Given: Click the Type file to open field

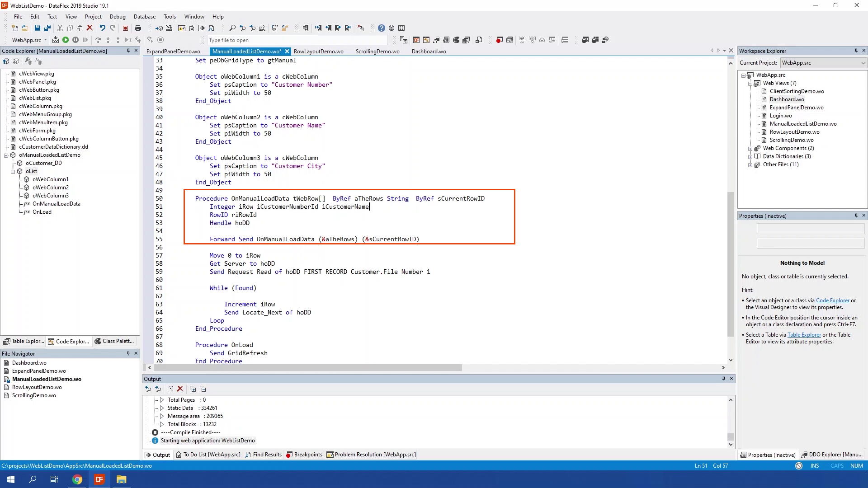Looking at the screenshot, I should [x=297, y=40].
